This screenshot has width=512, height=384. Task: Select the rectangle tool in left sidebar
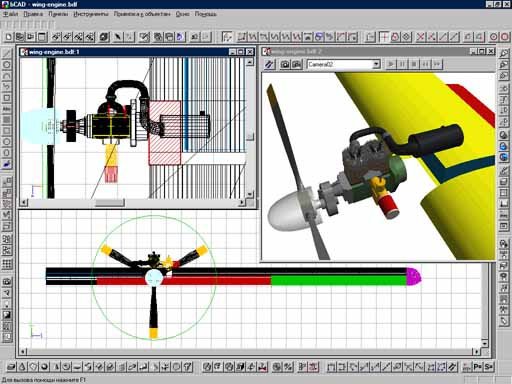[x=7, y=98]
